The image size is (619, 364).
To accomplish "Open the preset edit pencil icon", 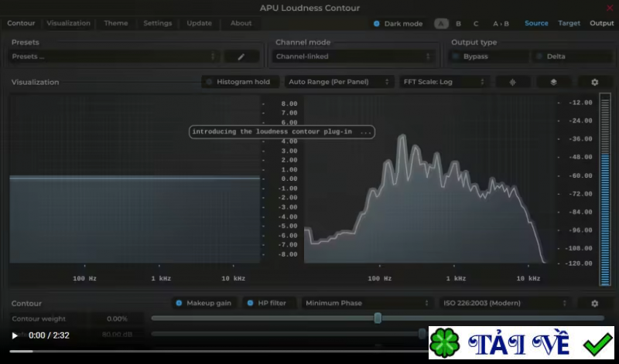I will (x=241, y=56).
